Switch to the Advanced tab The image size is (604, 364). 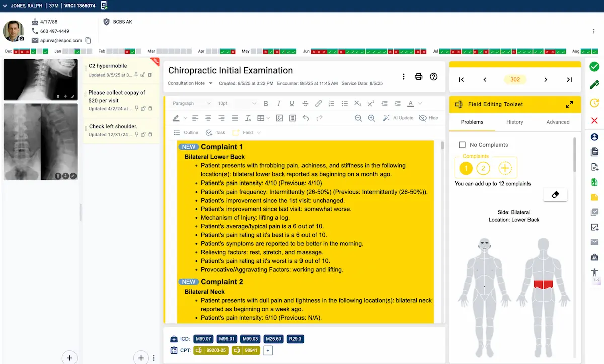558,122
